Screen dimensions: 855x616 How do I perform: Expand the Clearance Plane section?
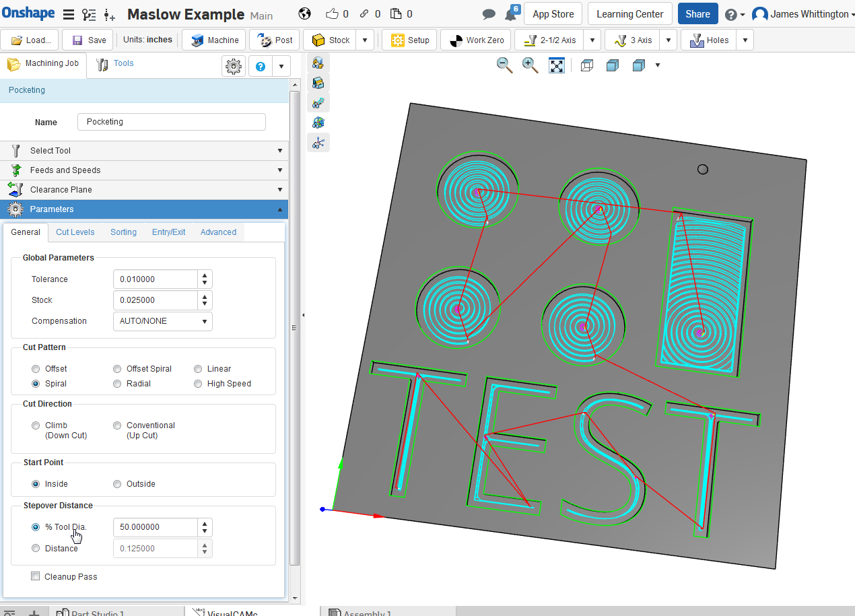coord(144,190)
